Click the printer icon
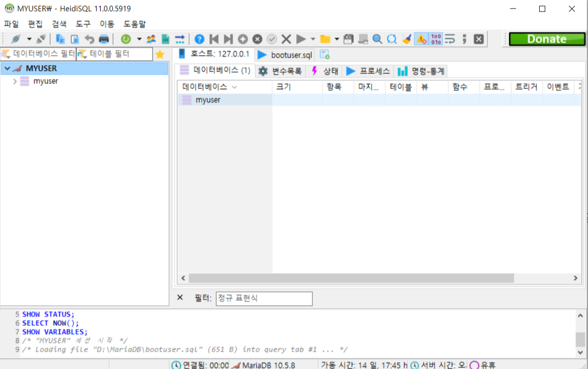The height and width of the screenshot is (369, 588). click(104, 39)
